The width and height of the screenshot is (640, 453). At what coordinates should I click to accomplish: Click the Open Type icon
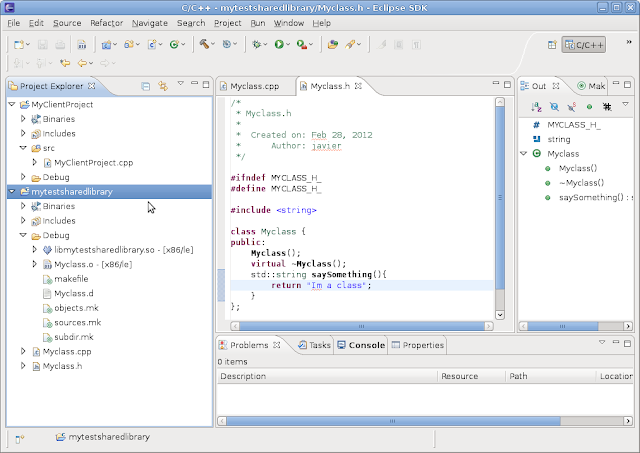click(x=333, y=44)
